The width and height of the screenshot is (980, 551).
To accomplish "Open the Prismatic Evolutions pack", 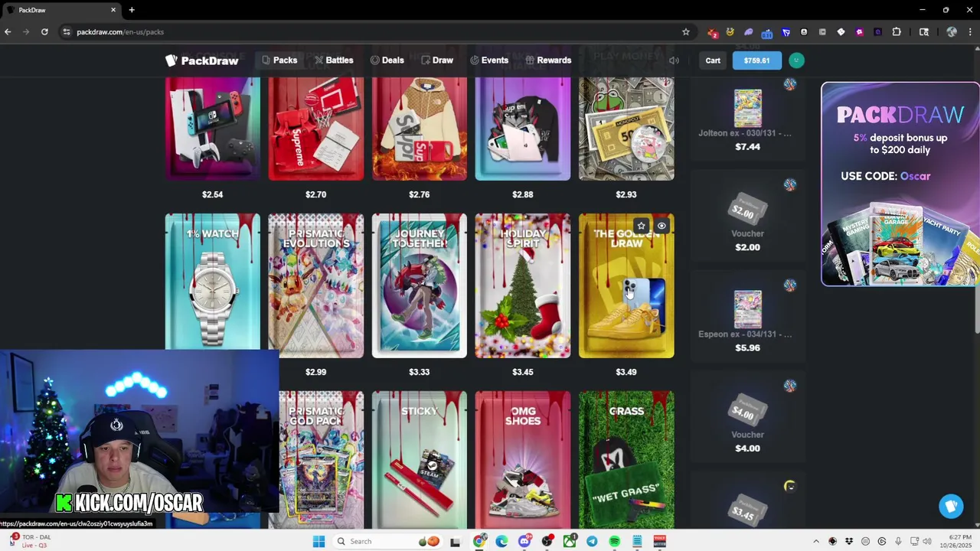I will 315,285.
